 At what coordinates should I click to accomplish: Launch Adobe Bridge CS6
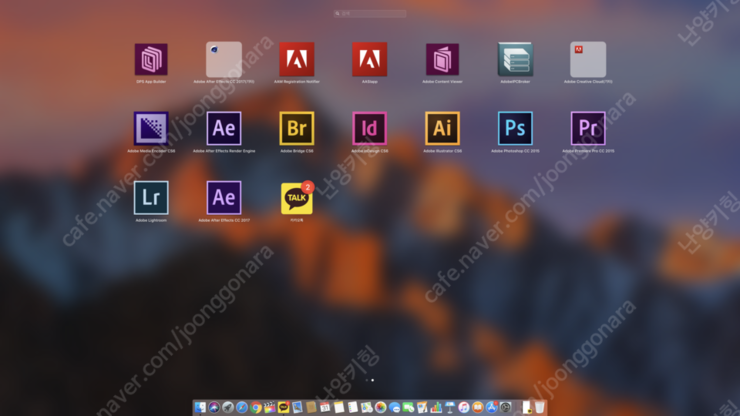(x=296, y=129)
